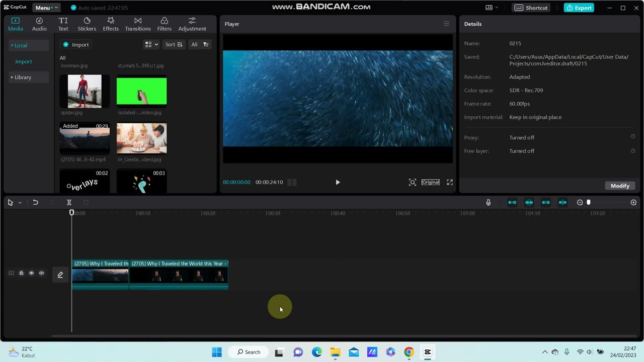Click the Record voiceover microphone

(488, 202)
